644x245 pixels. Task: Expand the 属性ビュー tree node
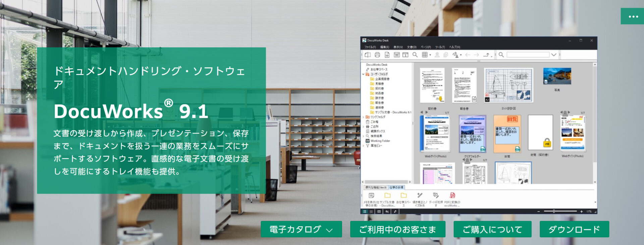click(363, 146)
